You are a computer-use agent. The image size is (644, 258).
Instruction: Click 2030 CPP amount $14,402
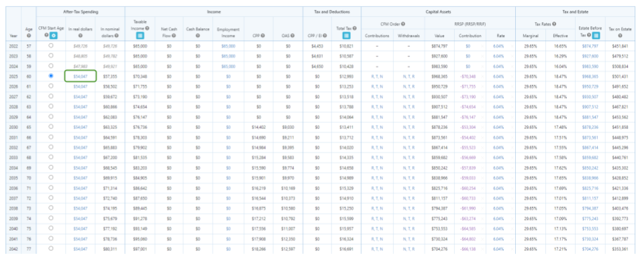pos(258,127)
